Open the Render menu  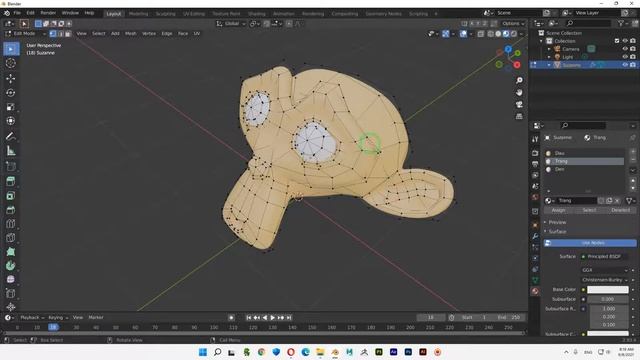(x=48, y=13)
